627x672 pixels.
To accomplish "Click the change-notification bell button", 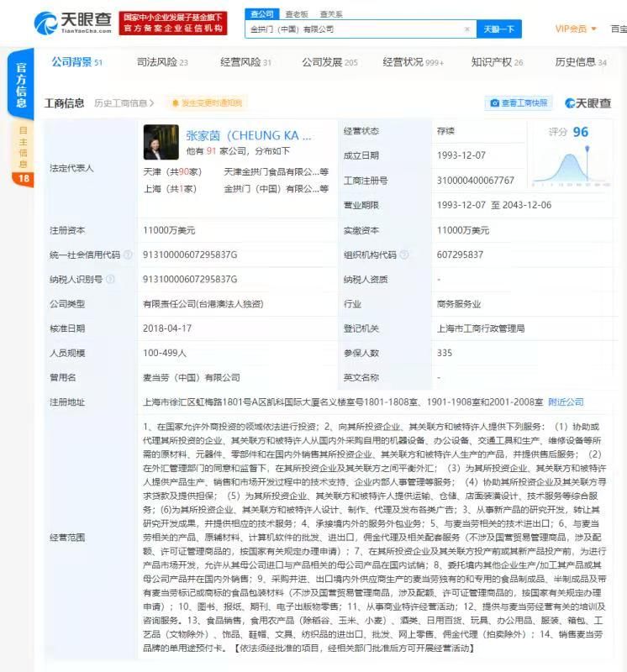I will (x=207, y=102).
